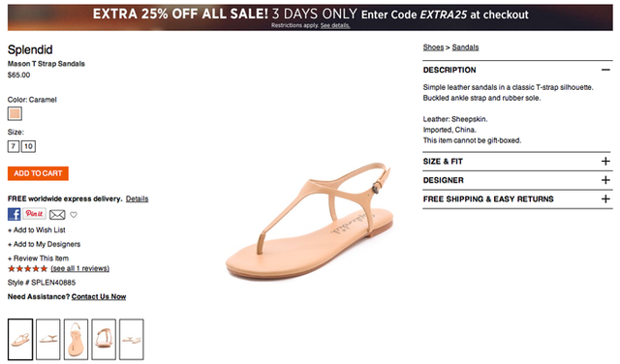
Task: Open the See details promo link
Action: click(x=335, y=26)
